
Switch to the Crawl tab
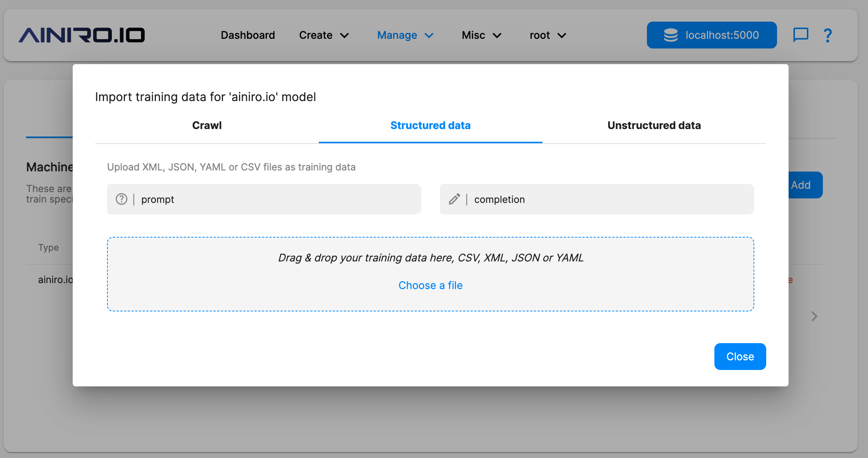pos(207,125)
